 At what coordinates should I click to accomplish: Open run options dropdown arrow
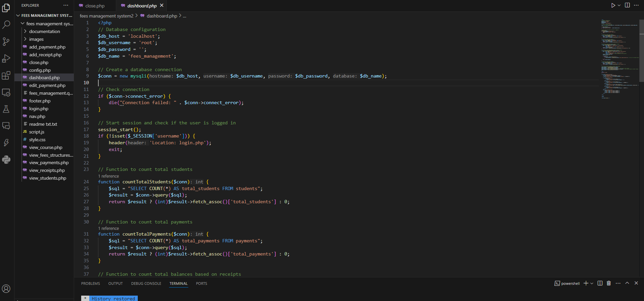619,5
